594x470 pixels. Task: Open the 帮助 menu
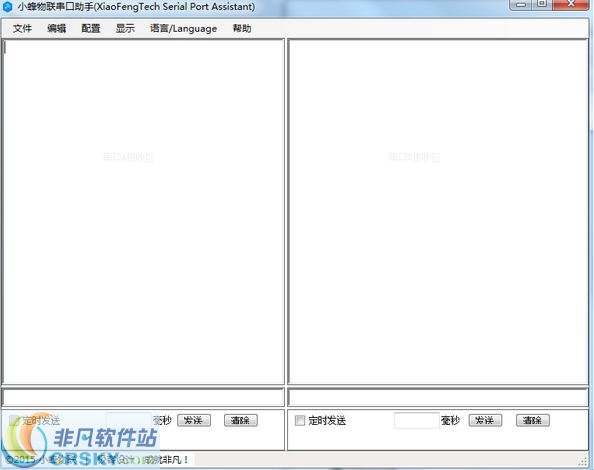coord(242,28)
